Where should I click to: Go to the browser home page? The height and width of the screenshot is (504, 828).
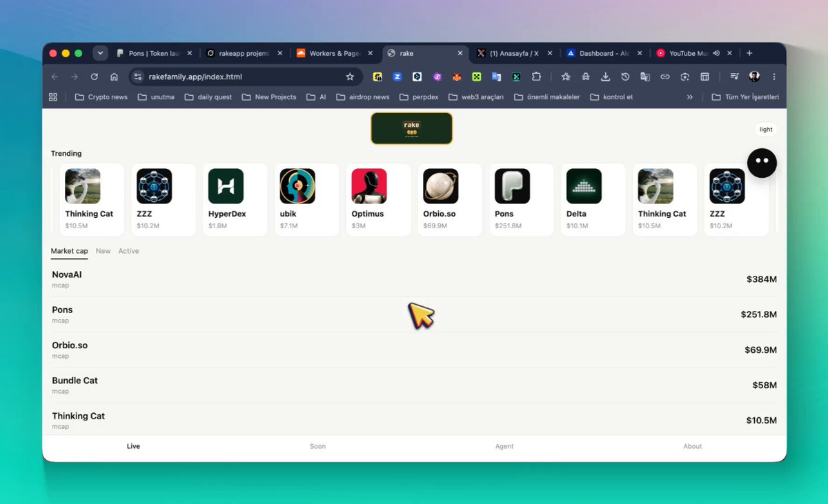click(x=115, y=77)
